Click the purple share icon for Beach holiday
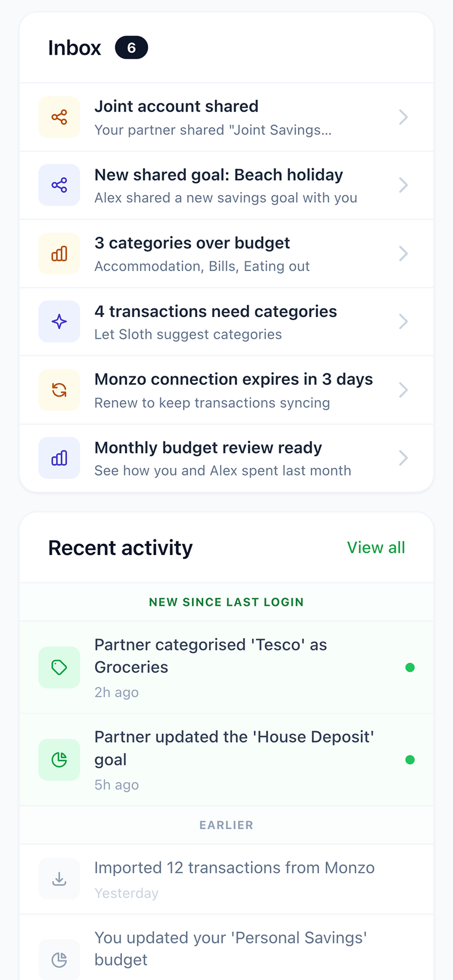Viewport: 453px width, 980px height. pyautogui.click(x=59, y=185)
